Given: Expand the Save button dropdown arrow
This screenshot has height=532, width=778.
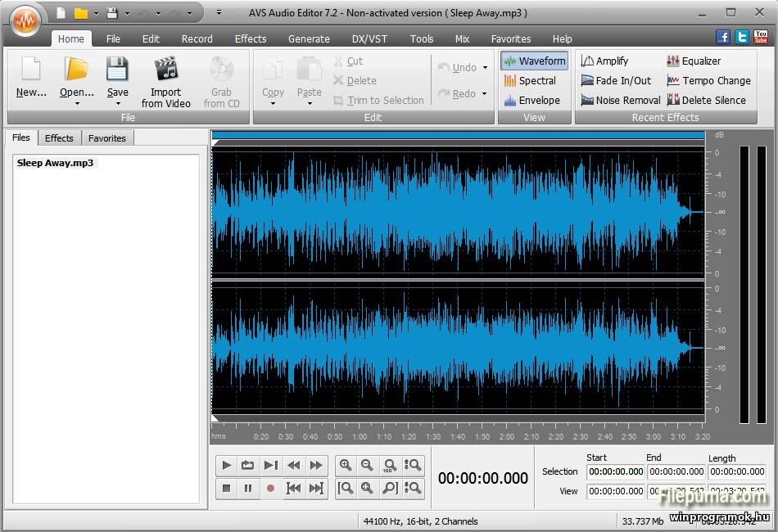Looking at the screenshot, I should (118, 104).
